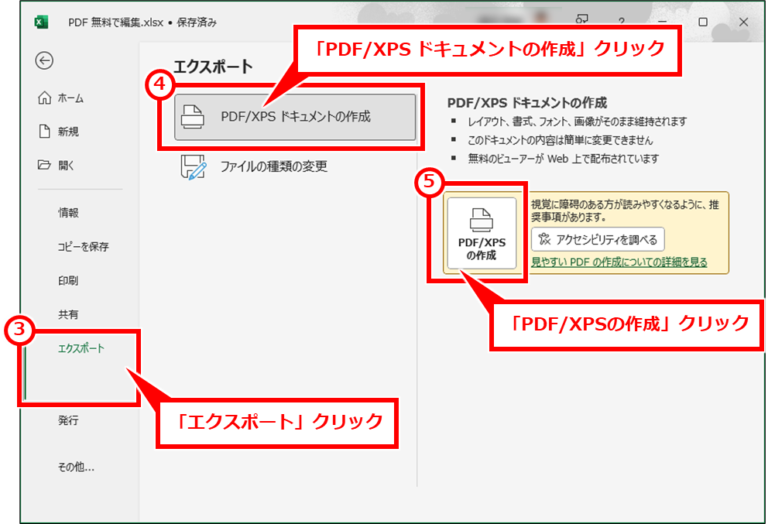768x524 pixels.
Task: Select 共有 in the sidebar
Action: [68, 314]
